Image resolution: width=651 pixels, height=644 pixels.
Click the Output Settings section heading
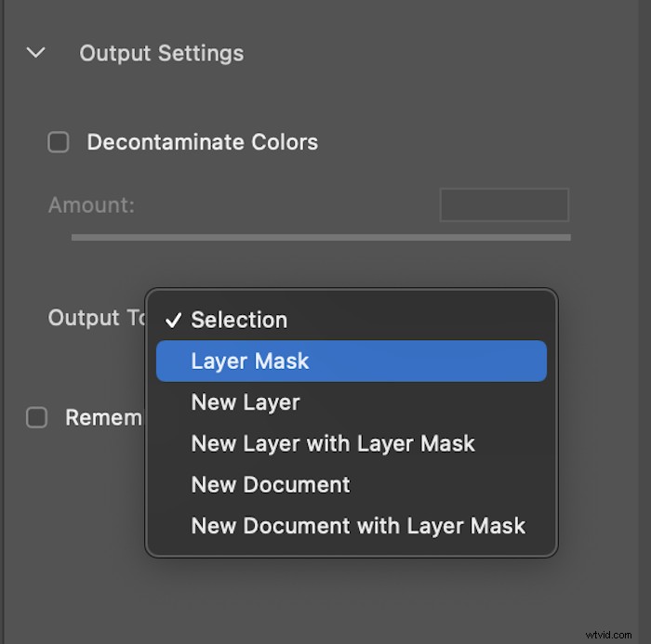click(x=161, y=53)
